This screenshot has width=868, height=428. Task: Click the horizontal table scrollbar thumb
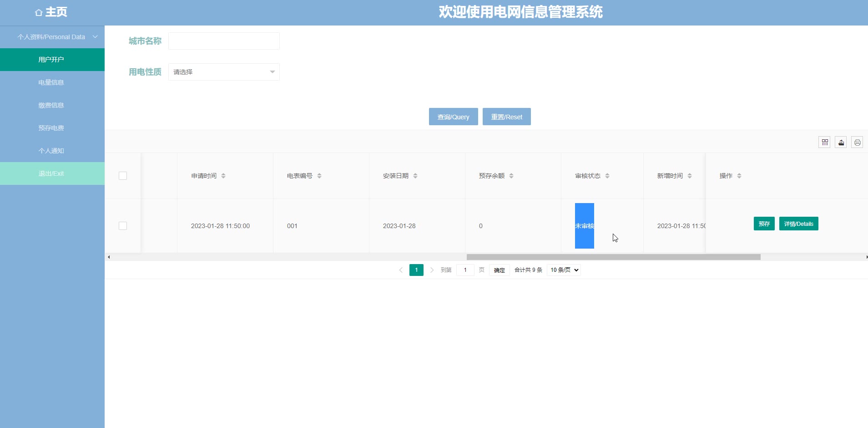coord(613,257)
